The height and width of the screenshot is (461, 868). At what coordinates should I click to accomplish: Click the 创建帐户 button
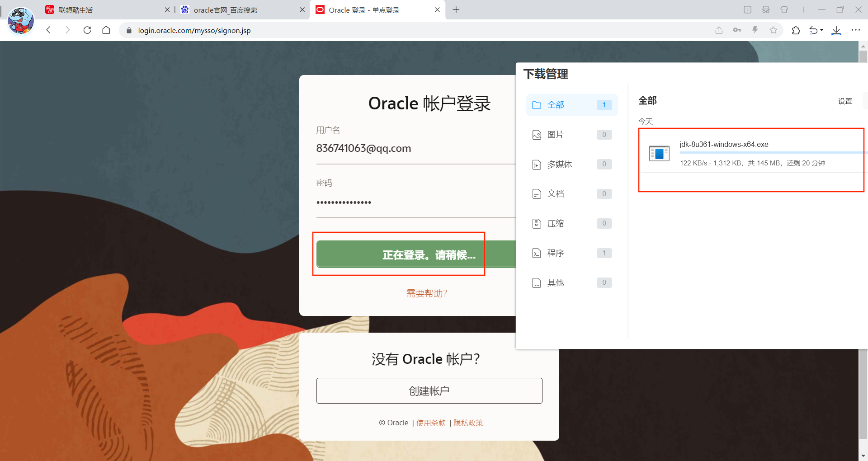tap(429, 390)
